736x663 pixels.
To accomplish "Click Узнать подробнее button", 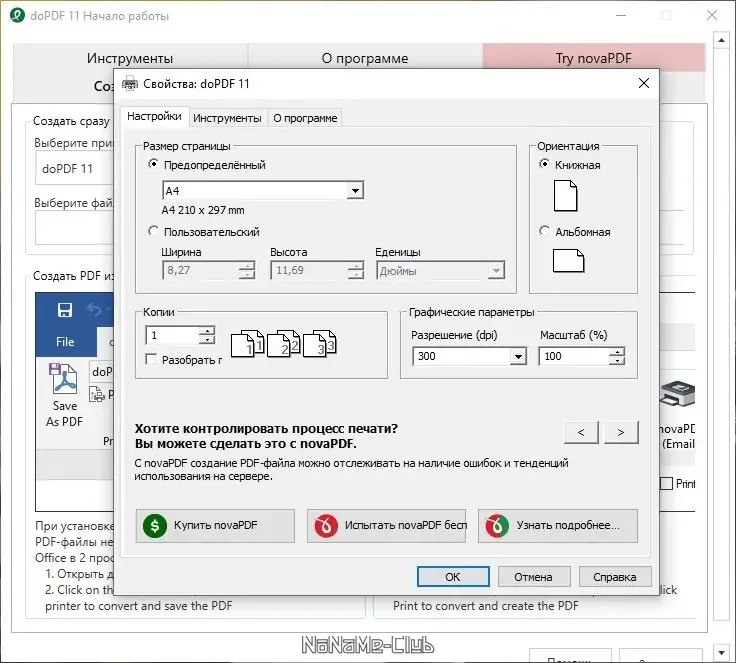I will (558, 525).
